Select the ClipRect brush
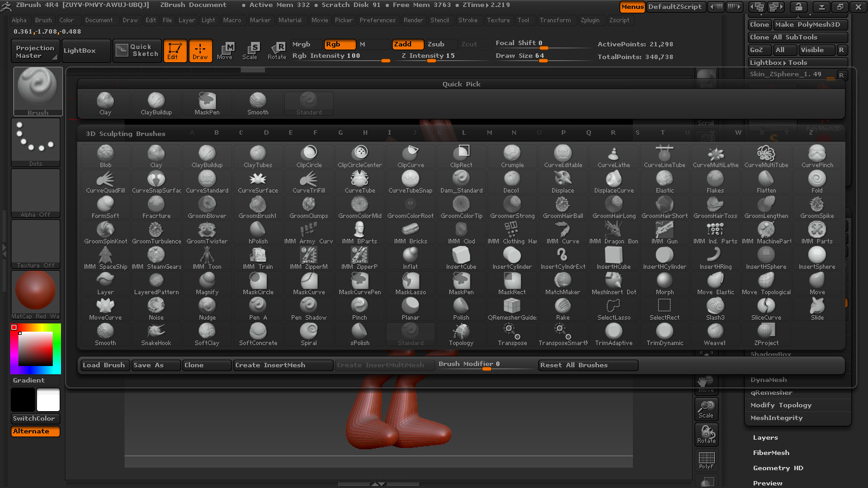The height and width of the screenshot is (488, 868). click(461, 156)
